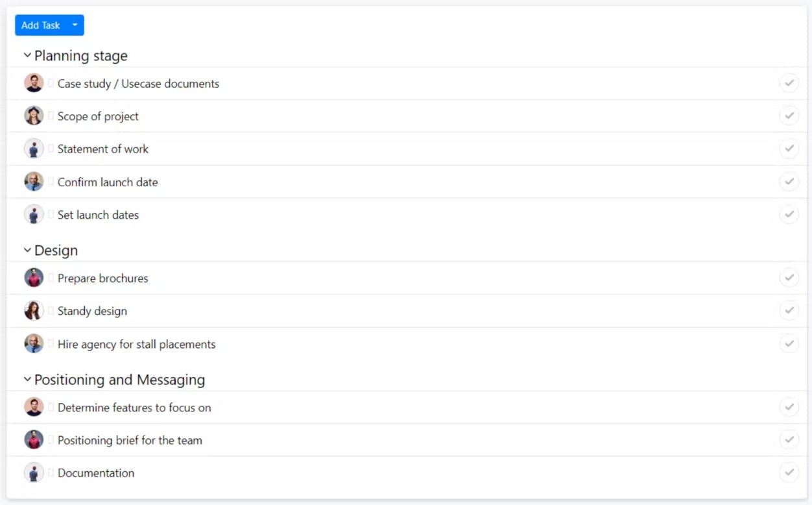
Task: Open the Add Task dropdown arrow
Action: click(75, 25)
